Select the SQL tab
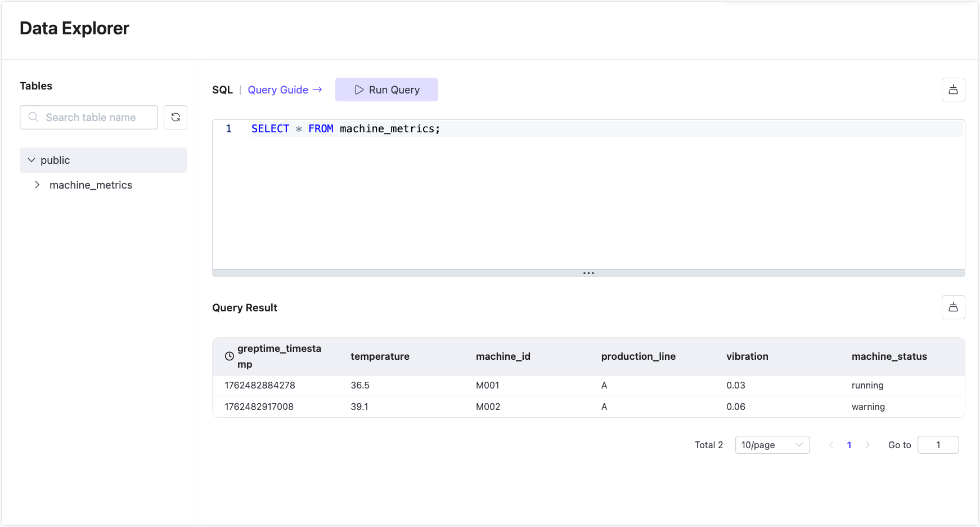Viewport: 980px width, 527px height. (x=222, y=90)
